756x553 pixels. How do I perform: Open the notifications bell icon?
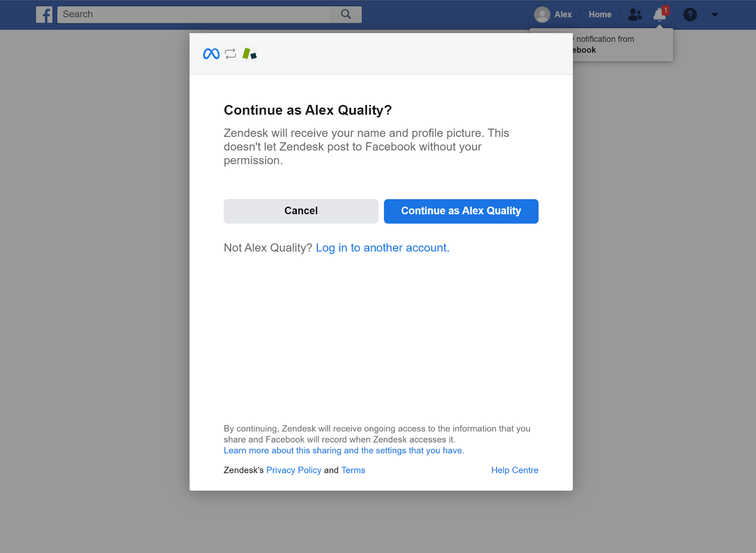pyautogui.click(x=660, y=15)
